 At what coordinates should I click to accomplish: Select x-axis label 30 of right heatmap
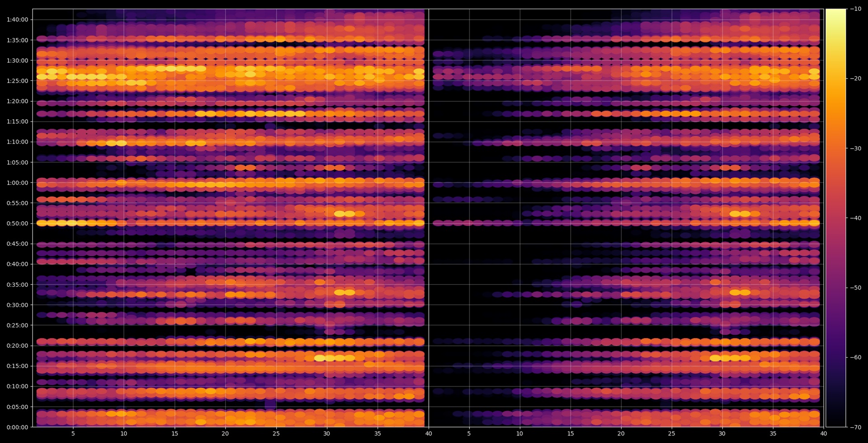point(722,434)
